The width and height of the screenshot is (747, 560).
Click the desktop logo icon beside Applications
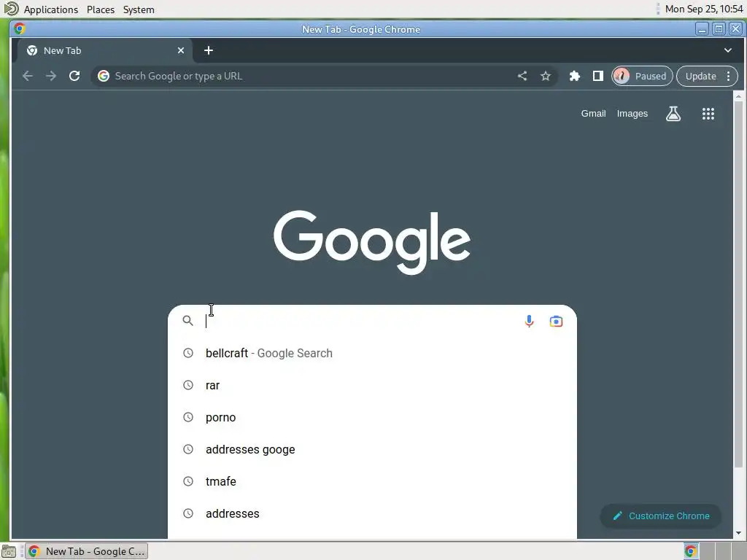[11, 9]
